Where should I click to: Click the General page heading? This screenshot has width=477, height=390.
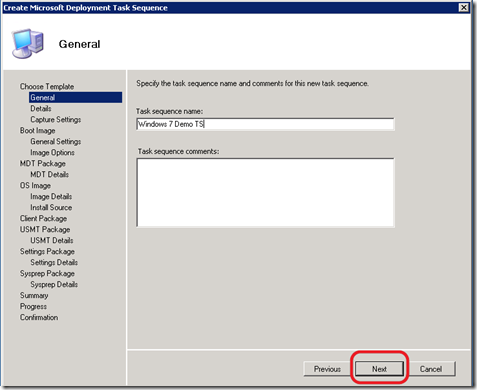click(79, 44)
